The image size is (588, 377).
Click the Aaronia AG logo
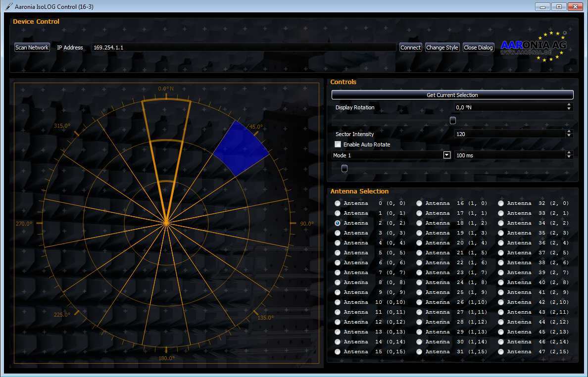(535, 47)
